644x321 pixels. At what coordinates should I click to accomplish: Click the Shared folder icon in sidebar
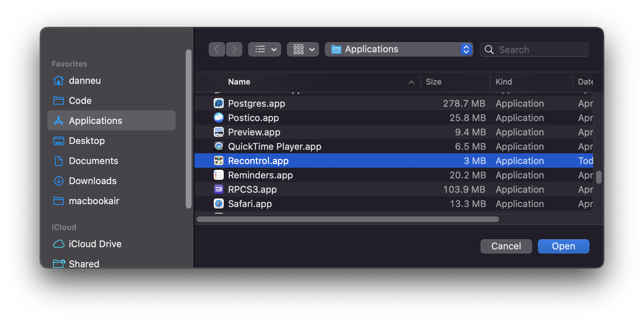(59, 264)
